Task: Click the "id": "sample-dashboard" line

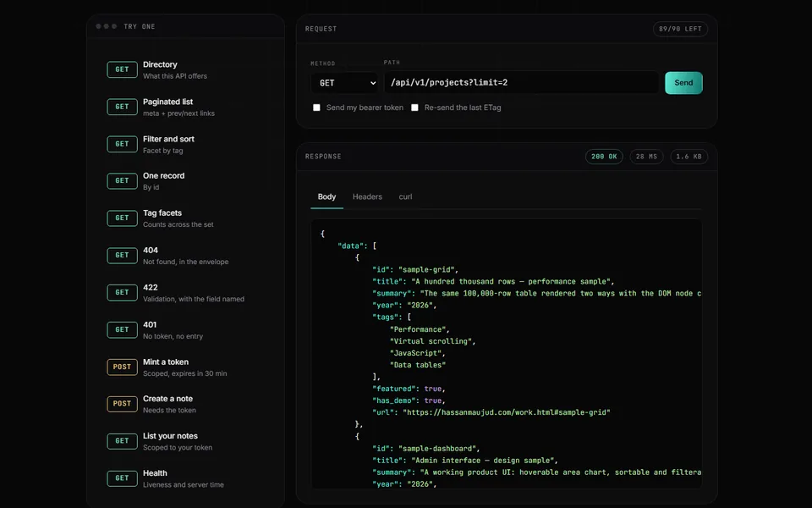Action: (x=426, y=449)
